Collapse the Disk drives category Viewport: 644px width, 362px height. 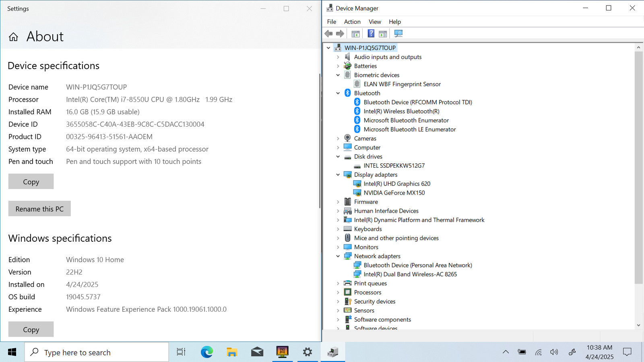point(338,156)
